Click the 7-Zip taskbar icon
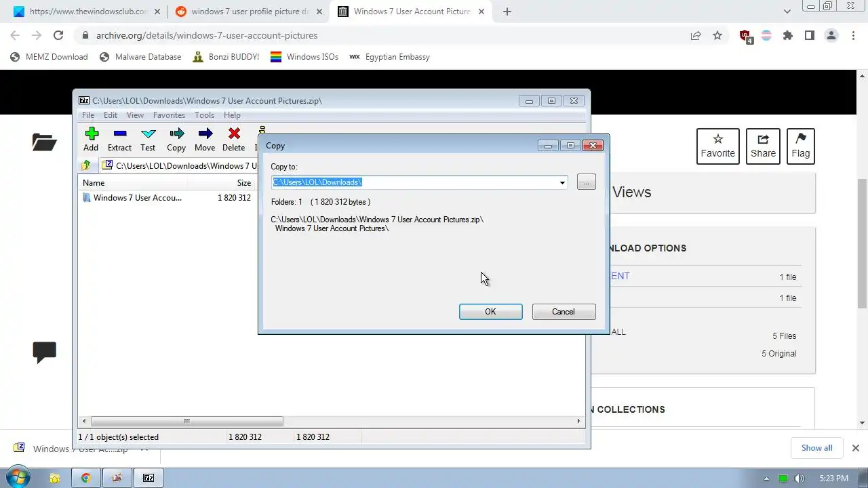Viewport: 868px width, 488px height. [149, 478]
